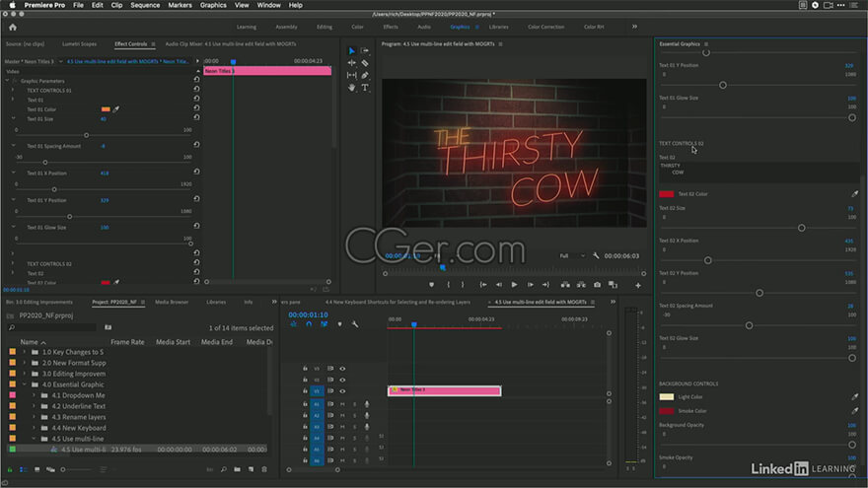Open Program monitor wrench settings
868x488 pixels.
pyautogui.click(x=596, y=255)
